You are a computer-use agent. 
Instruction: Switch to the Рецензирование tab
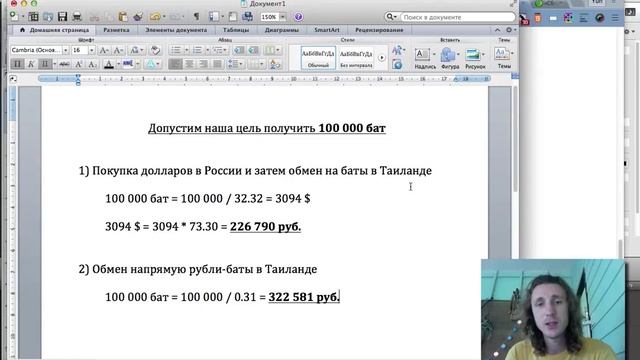coord(379,30)
